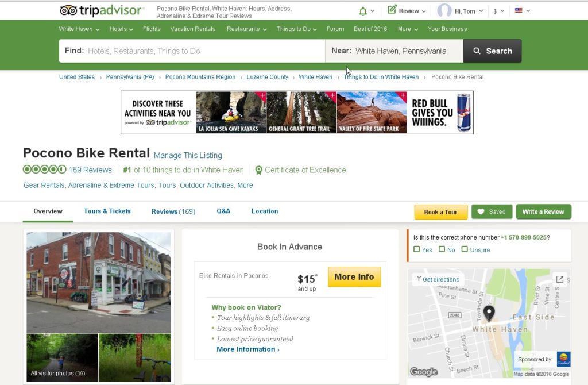This screenshot has width=588, height=385.
Task: Click the Write a Review button
Action: pyautogui.click(x=543, y=211)
